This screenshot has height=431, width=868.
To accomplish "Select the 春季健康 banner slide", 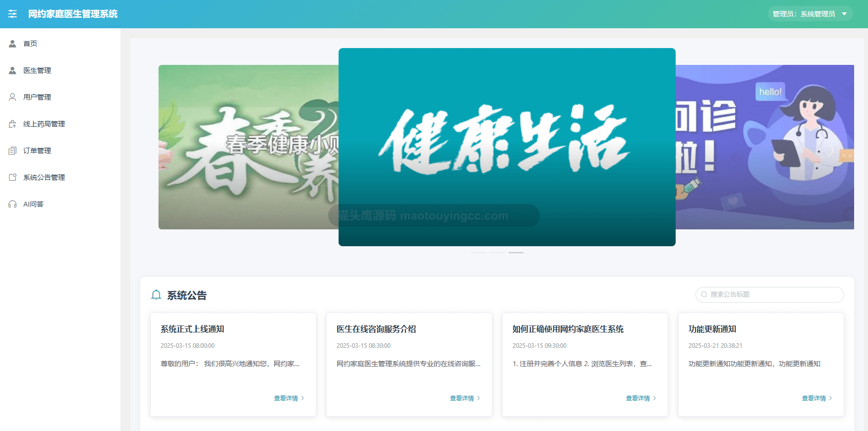I will coord(248,147).
